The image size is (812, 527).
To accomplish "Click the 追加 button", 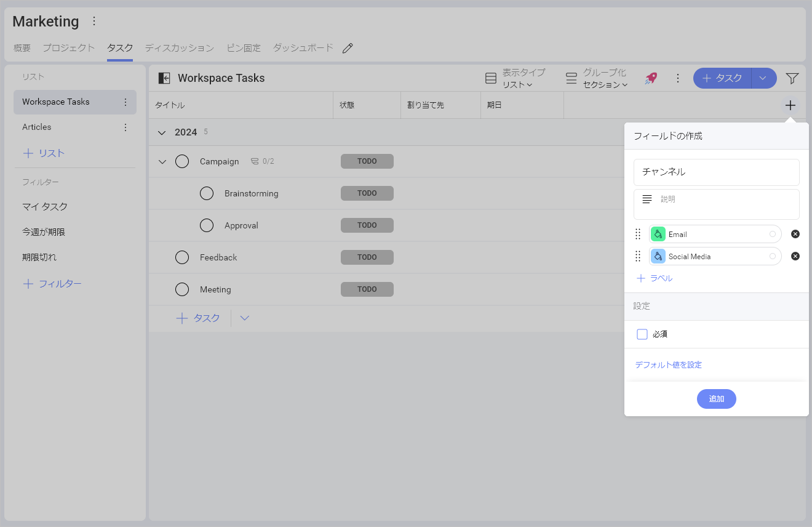I will [717, 399].
